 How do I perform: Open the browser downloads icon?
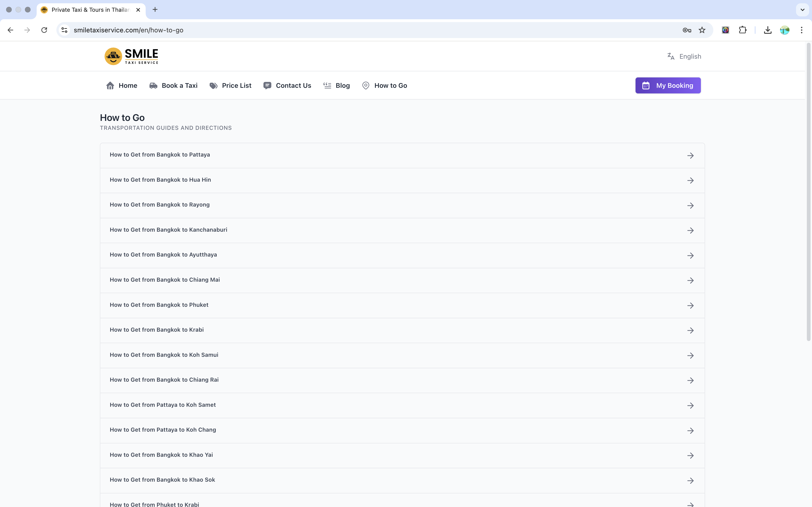pos(767,30)
